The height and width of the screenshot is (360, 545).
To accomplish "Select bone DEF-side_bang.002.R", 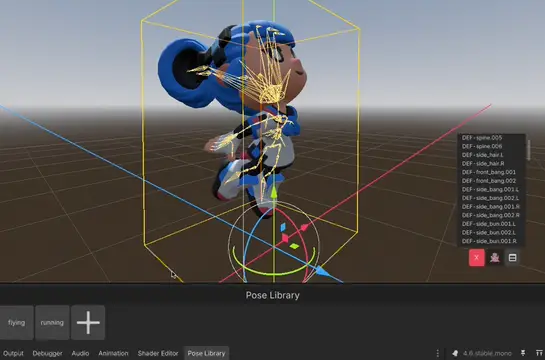I will pyautogui.click(x=491, y=215).
